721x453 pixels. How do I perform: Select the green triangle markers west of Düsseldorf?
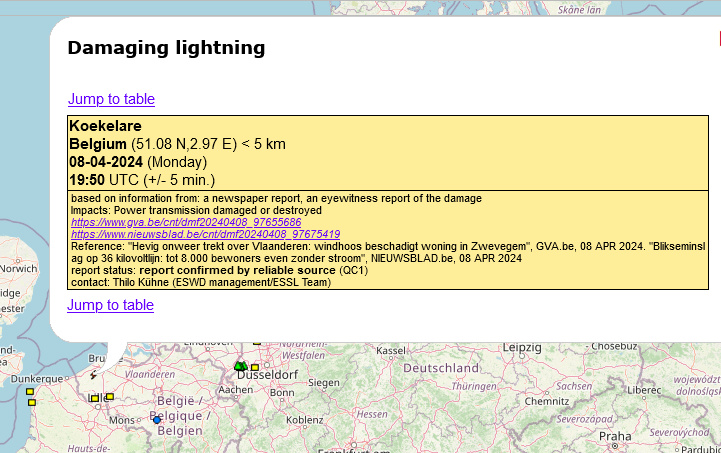pyautogui.click(x=241, y=366)
